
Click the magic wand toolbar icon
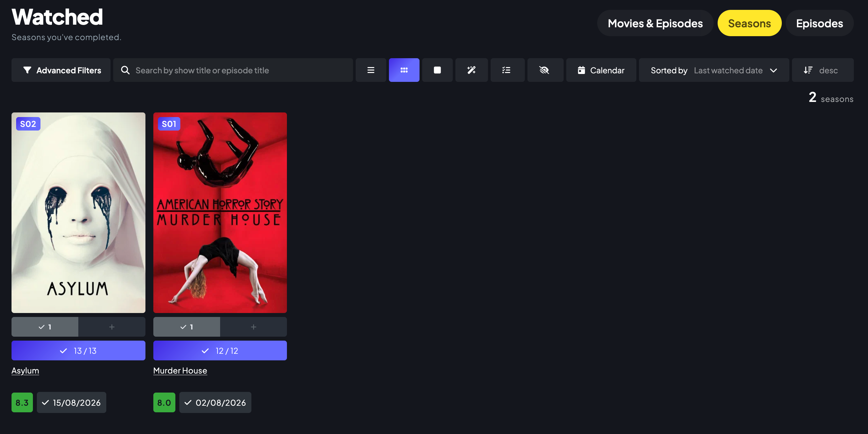click(472, 70)
